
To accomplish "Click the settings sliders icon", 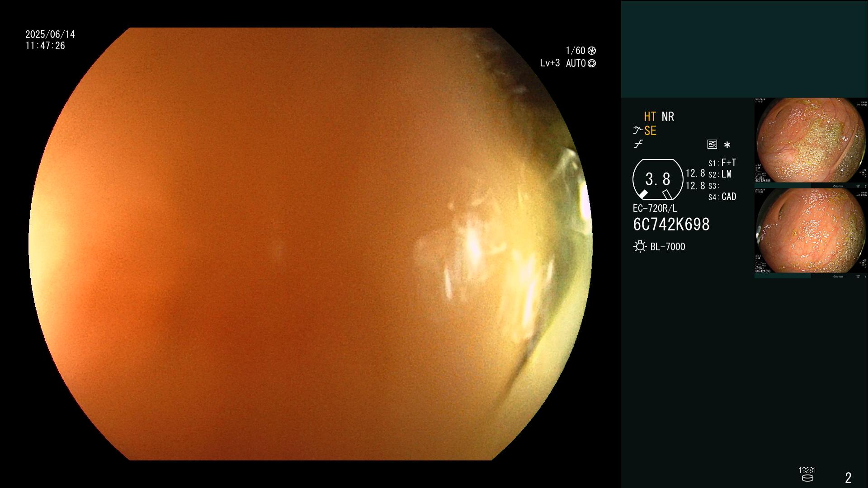I will point(712,144).
